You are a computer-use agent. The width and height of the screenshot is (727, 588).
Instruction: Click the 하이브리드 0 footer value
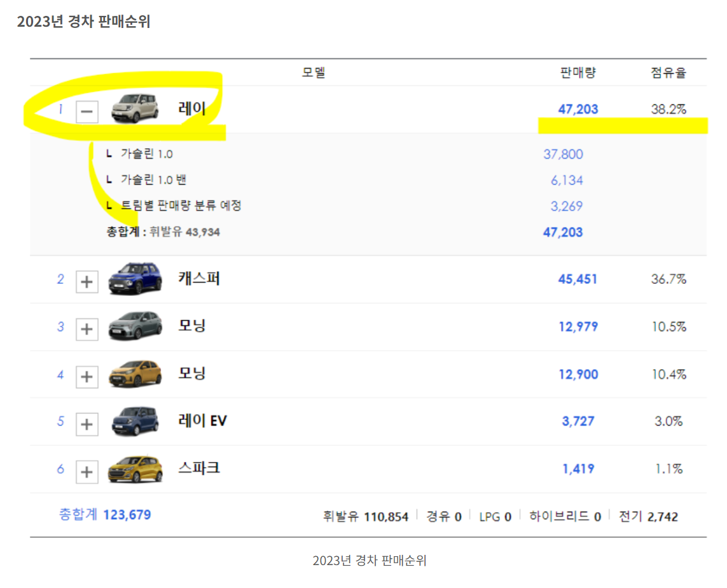565,517
